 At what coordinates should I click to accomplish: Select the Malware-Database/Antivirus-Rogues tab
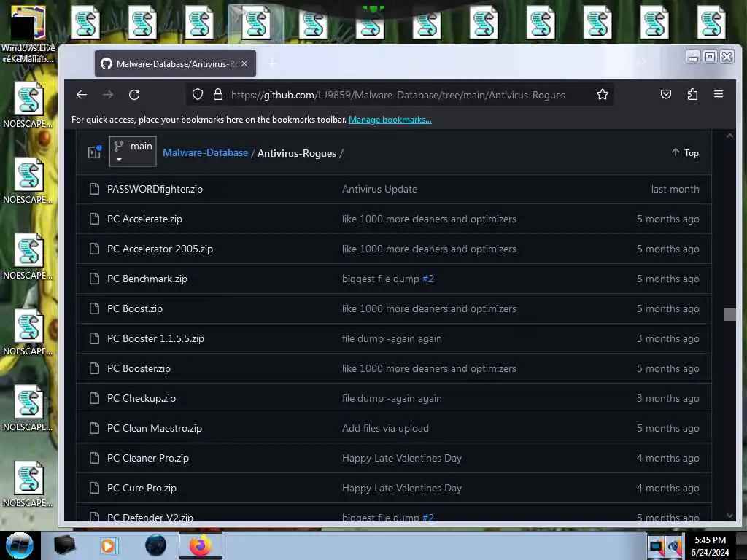[x=175, y=63]
